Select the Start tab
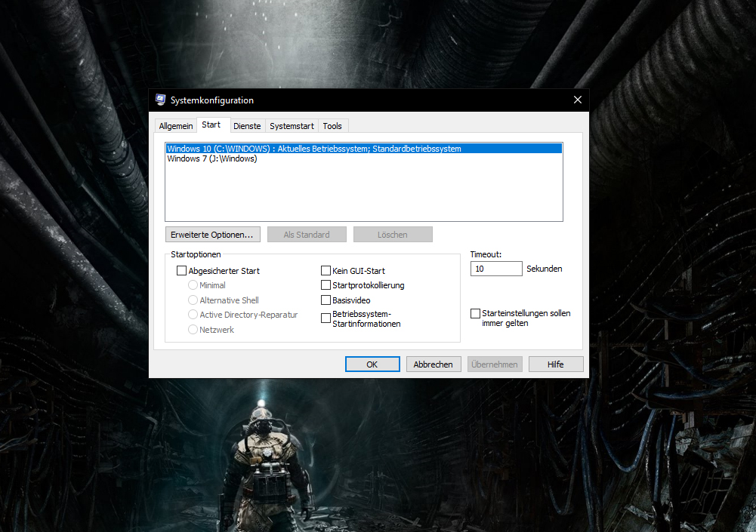 [211, 125]
